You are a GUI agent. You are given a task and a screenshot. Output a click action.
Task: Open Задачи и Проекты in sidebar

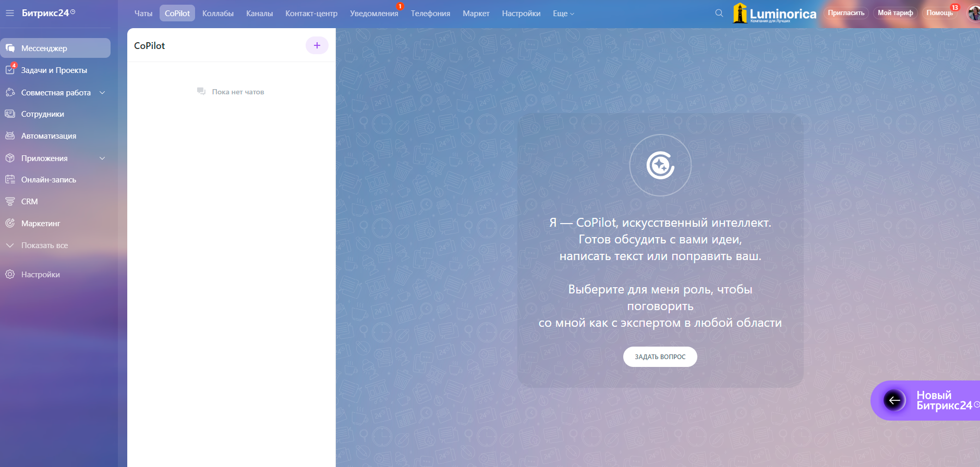[55, 70]
